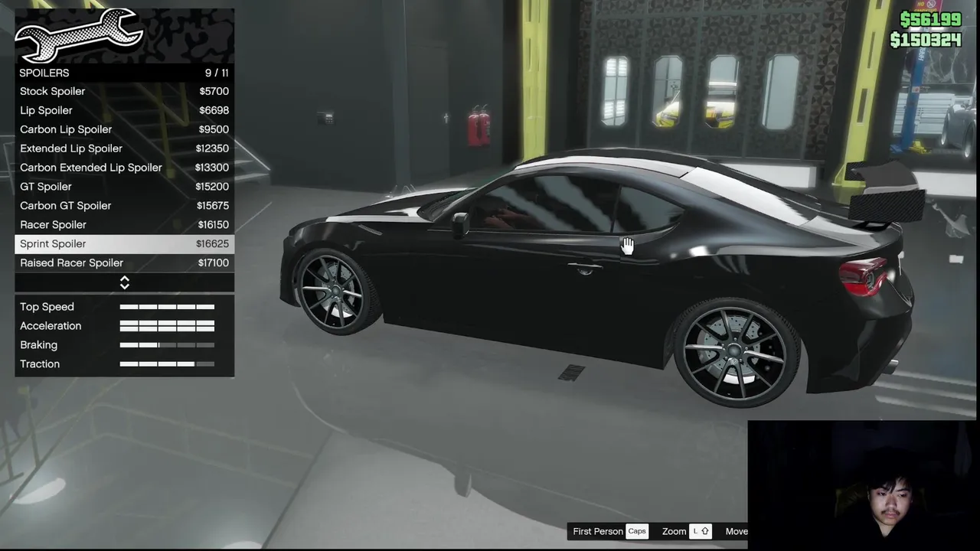Select Carbon Extended Lip Spoiler

(x=125, y=168)
